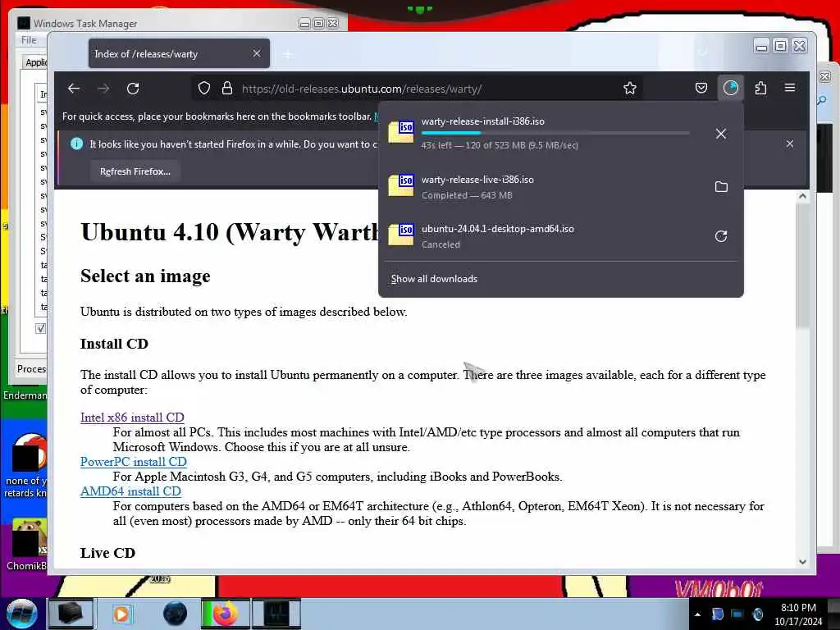
Task: Bookmark this page with the star icon
Action: (x=630, y=89)
